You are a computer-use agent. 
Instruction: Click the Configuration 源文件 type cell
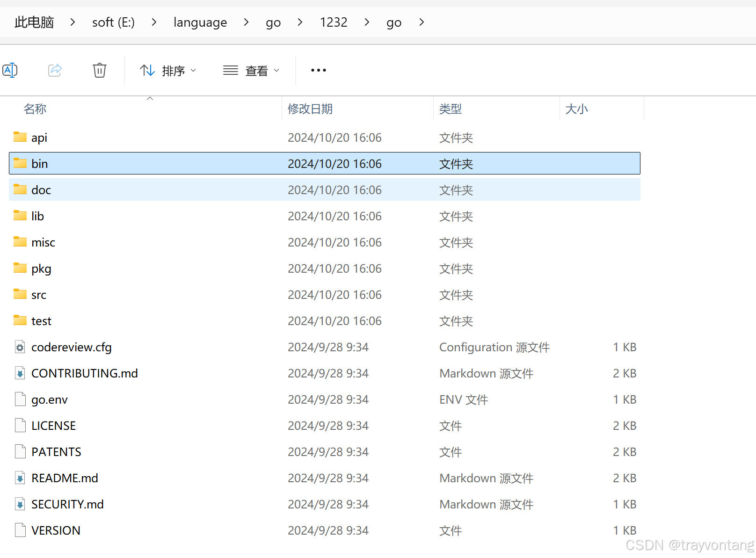point(494,347)
